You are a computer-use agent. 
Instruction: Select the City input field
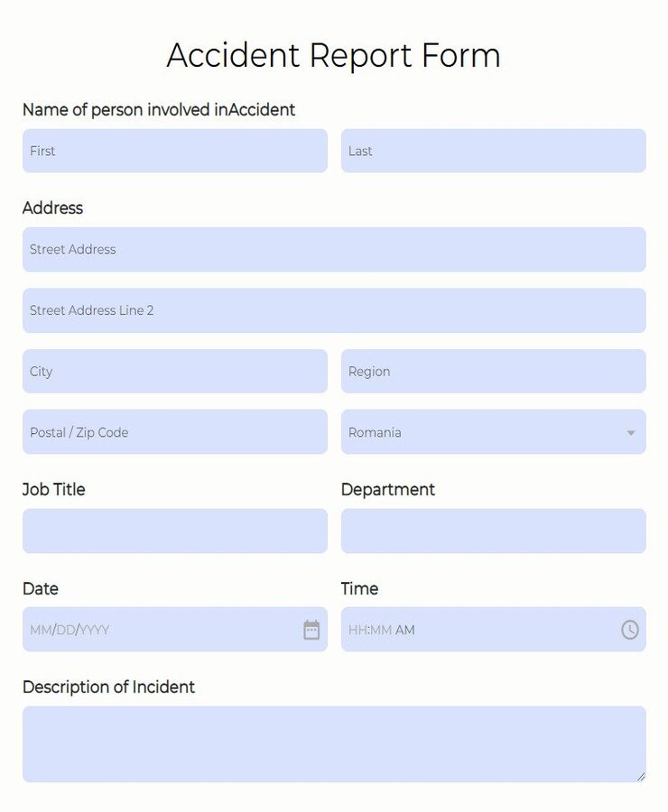174,371
